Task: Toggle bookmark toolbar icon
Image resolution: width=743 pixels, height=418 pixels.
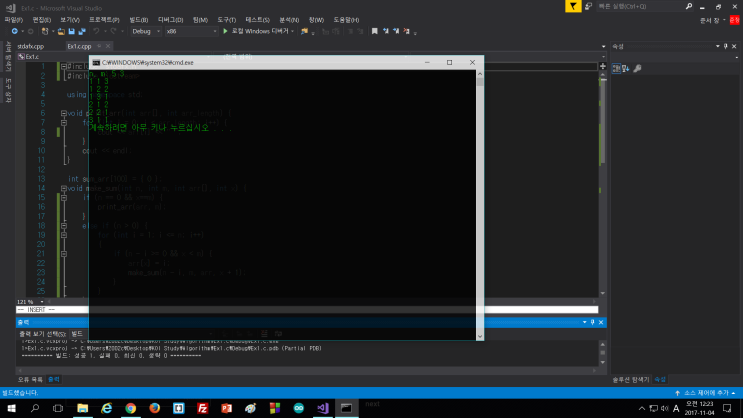Action: (x=374, y=31)
